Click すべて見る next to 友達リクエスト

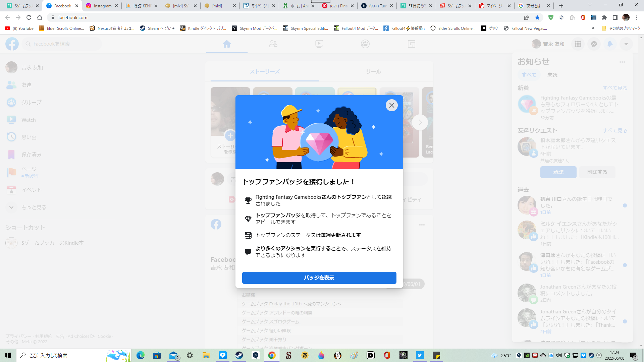click(x=615, y=131)
